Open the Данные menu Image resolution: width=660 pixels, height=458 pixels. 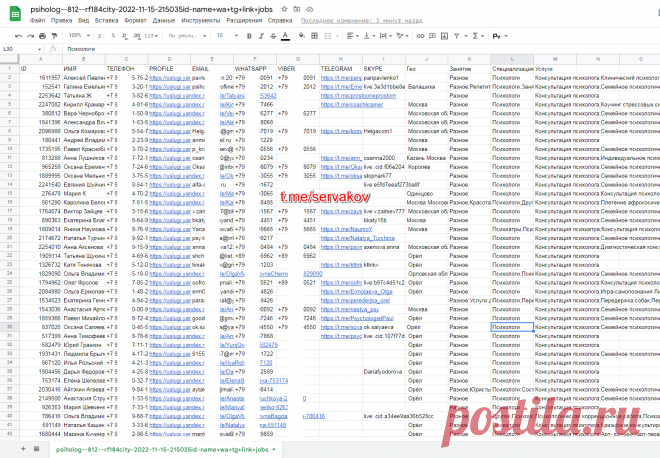(x=164, y=21)
